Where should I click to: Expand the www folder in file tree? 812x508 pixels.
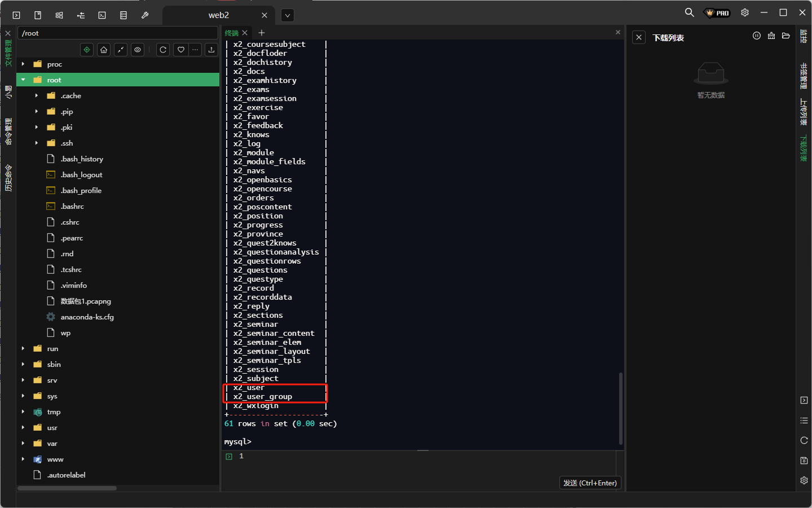point(23,459)
